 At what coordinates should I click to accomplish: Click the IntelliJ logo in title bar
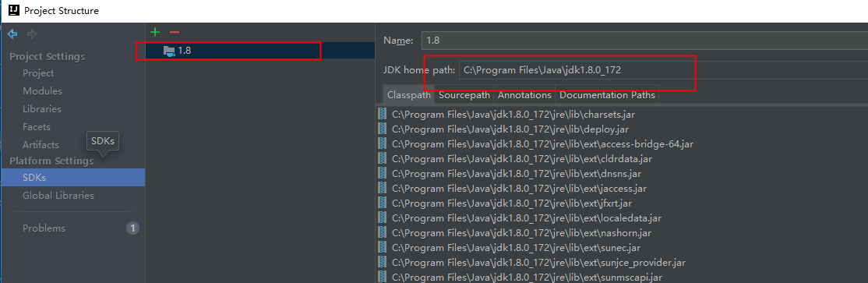(x=14, y=10)
